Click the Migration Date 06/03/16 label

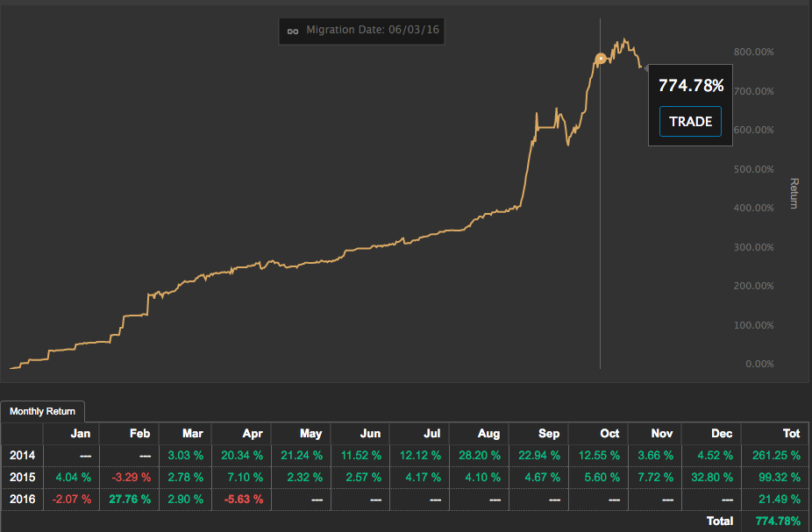click(373, 31)
